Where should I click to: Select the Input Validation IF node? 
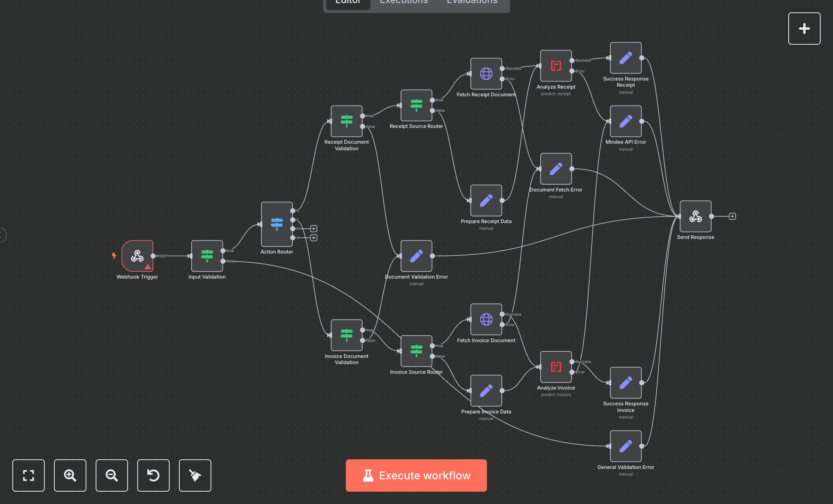(x=207, y=256)
